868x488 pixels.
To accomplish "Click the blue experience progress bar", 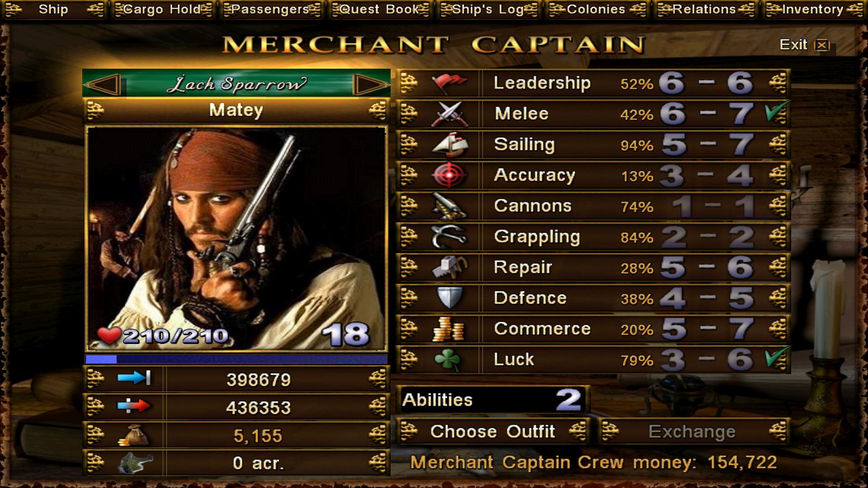I will (x=236, y=359).
